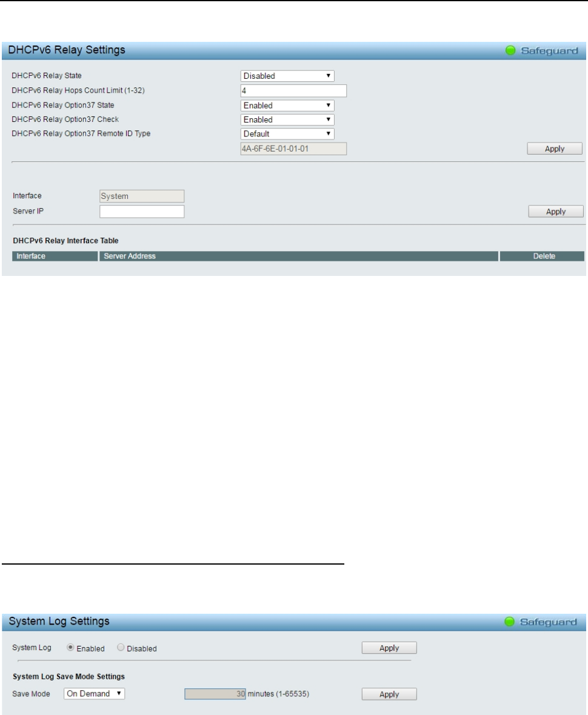Click the Remote ID field showing 4A-6F-6E-01-01-01
This screenshot has width=588, height=715.
tap(293, 149)
